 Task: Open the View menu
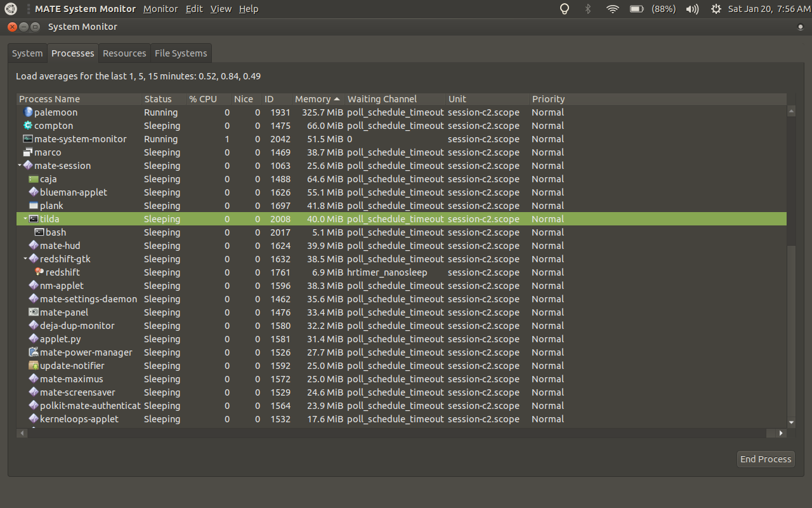pos(221,9)
